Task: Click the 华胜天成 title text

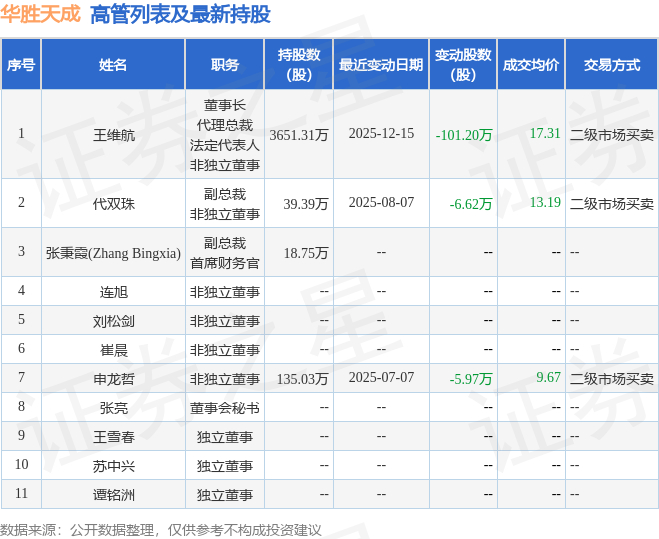Action: coord(40,13)
